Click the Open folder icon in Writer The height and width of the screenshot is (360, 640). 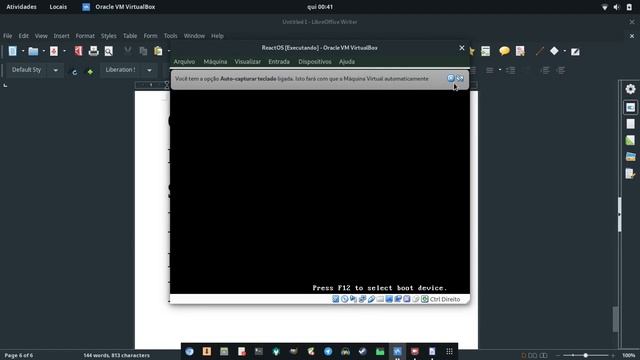click(x=33, y=51)
